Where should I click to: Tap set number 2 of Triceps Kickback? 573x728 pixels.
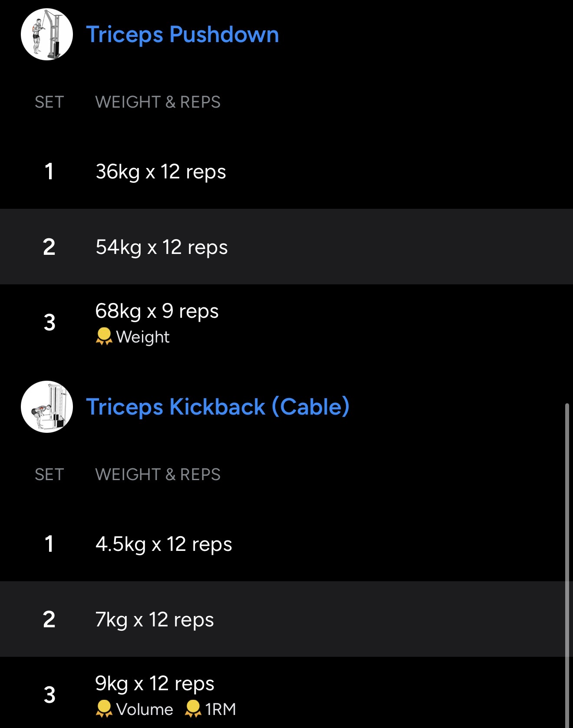tap(49, 619)
